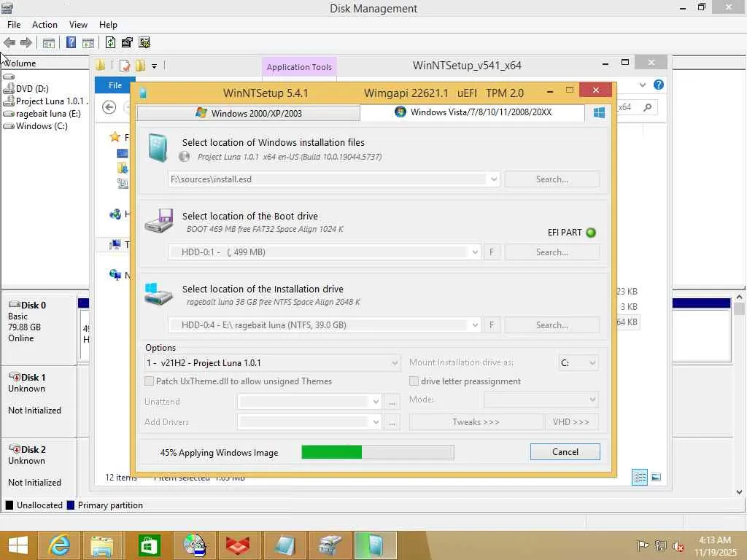The image size is (747, 560).
Task: Click the Application Tools ribbon tab
Action: pyautogui.click(x=299, y=67)
